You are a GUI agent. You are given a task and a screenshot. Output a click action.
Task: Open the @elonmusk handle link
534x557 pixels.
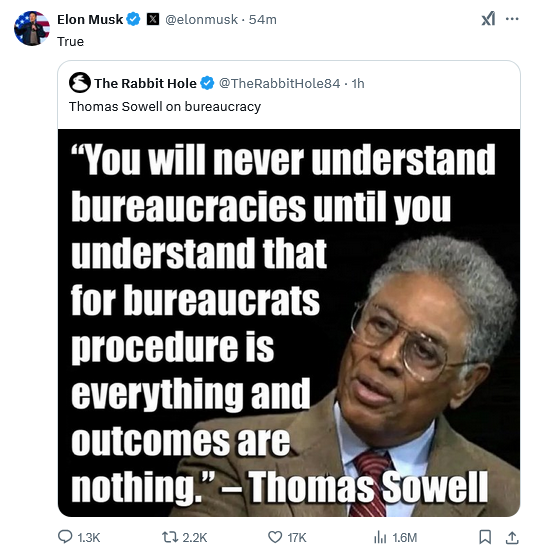click(x=201, y=20)
